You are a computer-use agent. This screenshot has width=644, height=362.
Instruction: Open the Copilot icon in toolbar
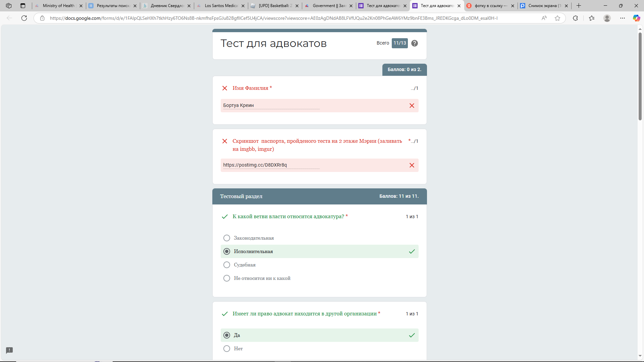[x=636, y=18]
